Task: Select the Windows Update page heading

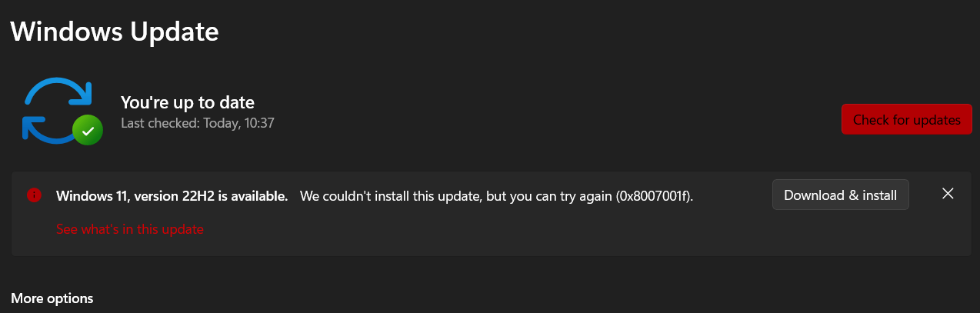Action: pos(115,32)
